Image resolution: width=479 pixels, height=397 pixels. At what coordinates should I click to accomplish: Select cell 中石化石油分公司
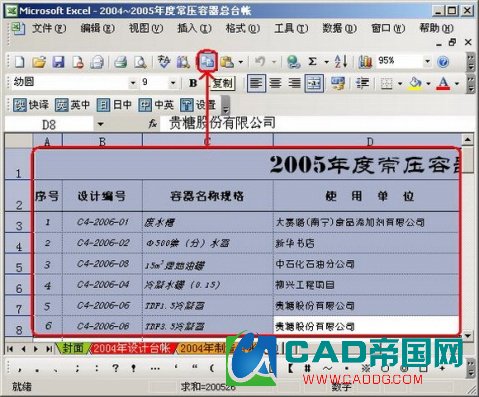[x=366, y=264]
